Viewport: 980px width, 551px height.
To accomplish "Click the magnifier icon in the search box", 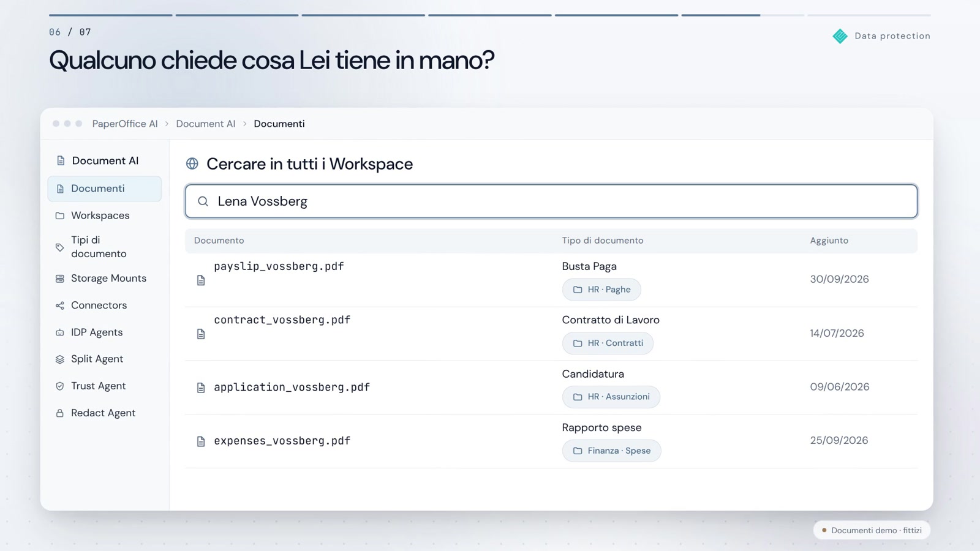I will point(203,201).
